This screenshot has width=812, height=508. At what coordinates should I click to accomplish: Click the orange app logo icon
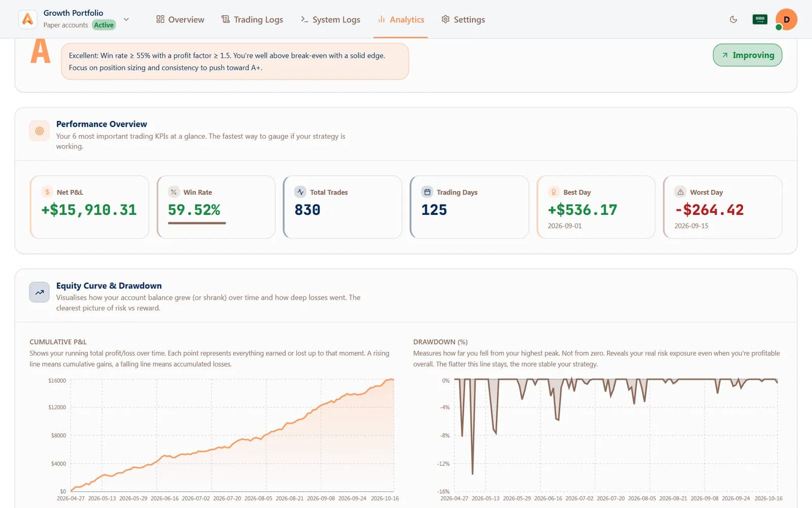tap(27, 19)
